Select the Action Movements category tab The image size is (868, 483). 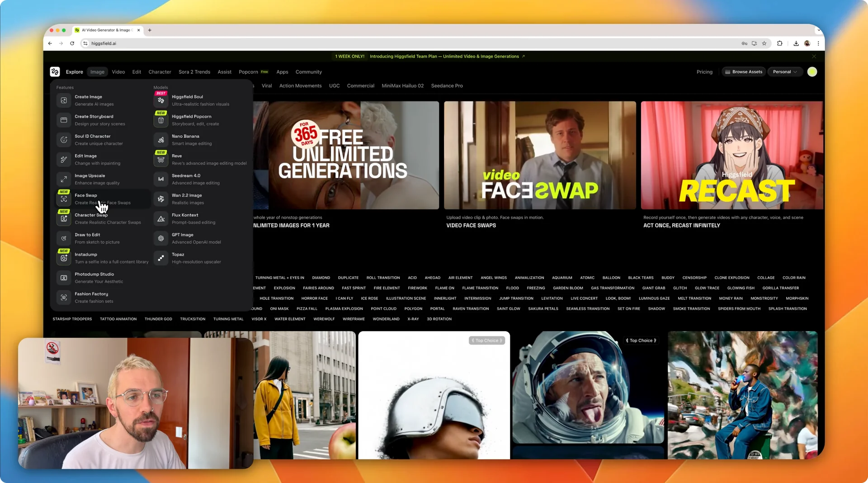pos(300,86)
